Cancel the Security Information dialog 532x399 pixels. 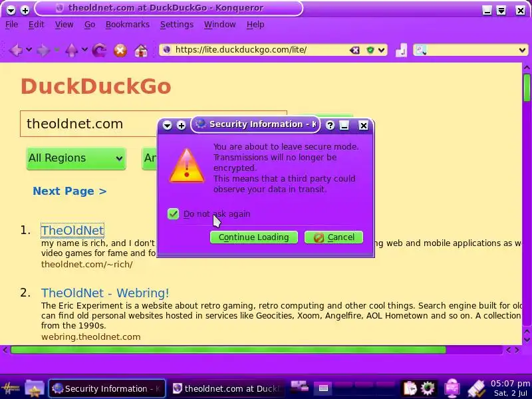point(334,237)
